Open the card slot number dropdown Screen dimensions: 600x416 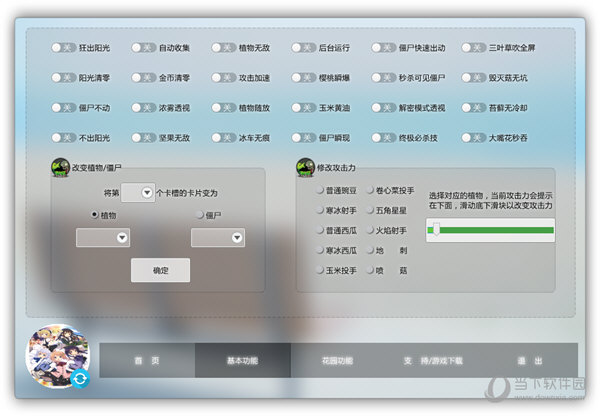[x=138, y=193]
